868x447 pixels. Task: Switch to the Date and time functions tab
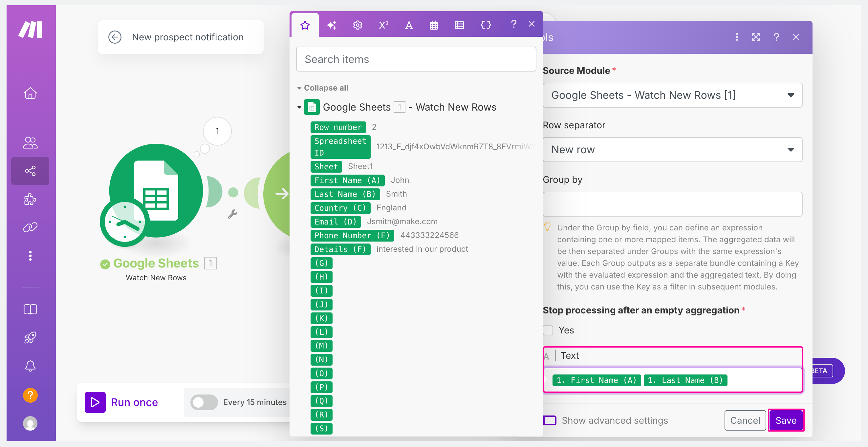(434, 25)
